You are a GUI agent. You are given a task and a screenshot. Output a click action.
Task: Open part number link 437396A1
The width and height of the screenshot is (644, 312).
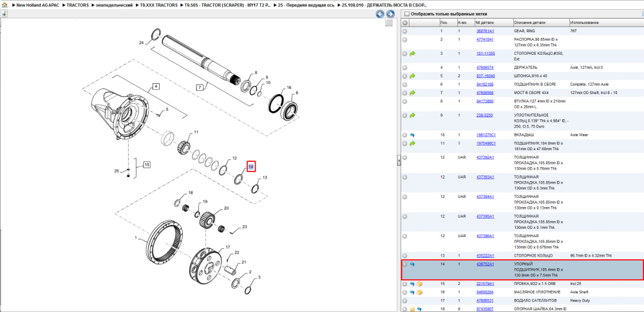485,236
